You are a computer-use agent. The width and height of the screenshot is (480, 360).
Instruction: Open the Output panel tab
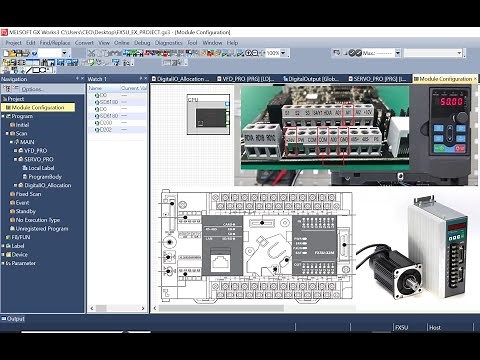coord(13,319)
